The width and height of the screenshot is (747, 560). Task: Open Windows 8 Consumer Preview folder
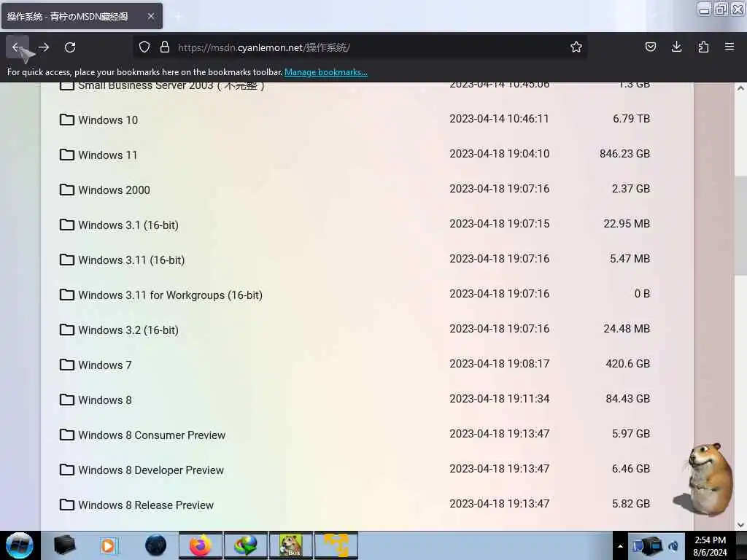pos(152,435)
